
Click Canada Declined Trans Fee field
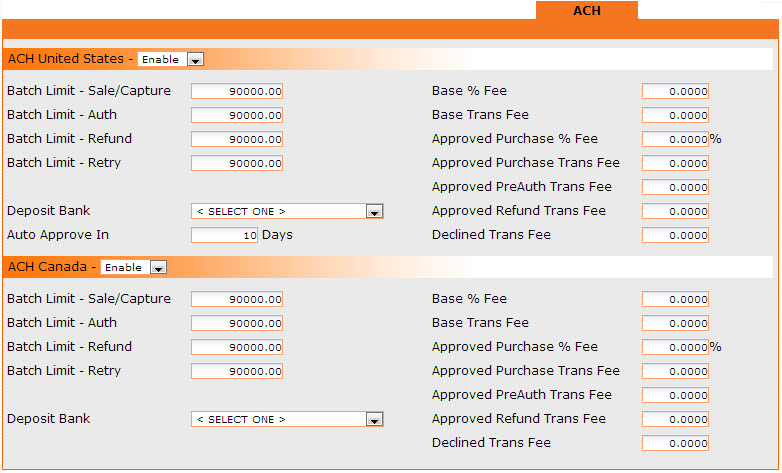click(675, 444)
